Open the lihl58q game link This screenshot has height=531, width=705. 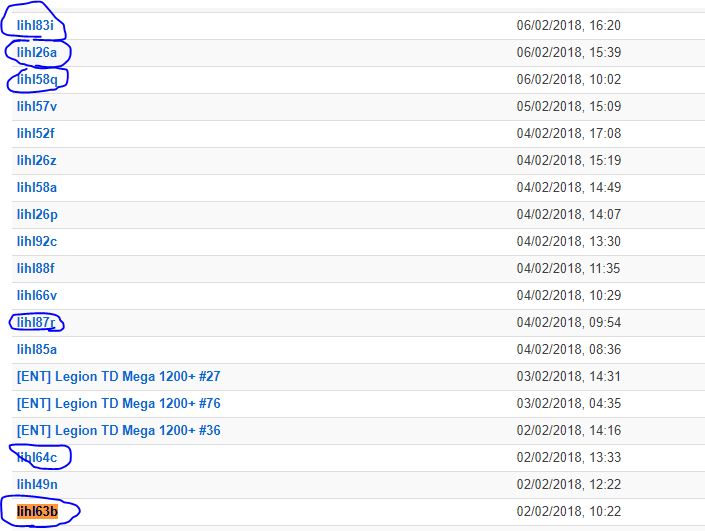(x=37, y=80)
